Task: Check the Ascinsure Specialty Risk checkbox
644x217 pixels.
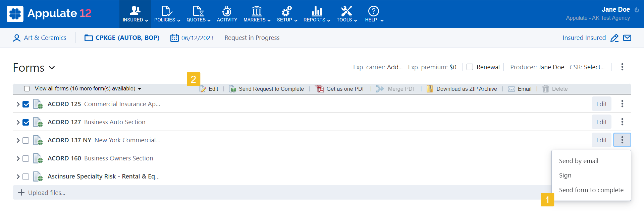Action: [x=26, y=176]
